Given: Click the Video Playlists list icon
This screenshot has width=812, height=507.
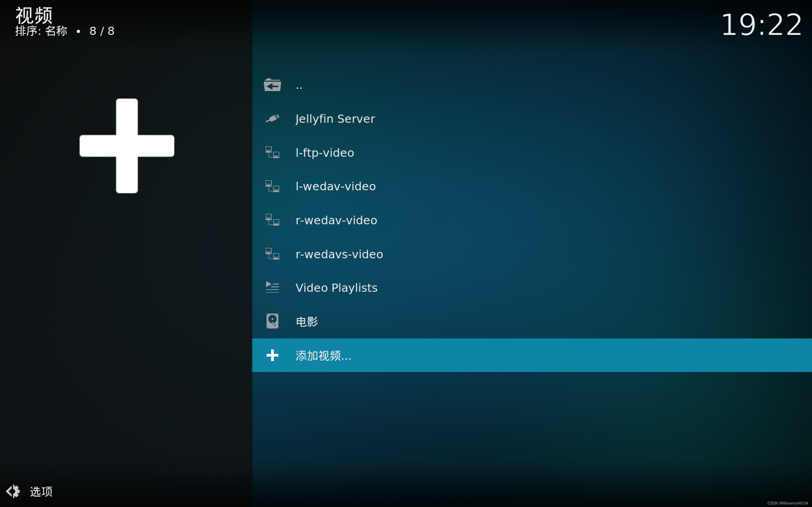Looking at the screenshot, I should 272,288.
